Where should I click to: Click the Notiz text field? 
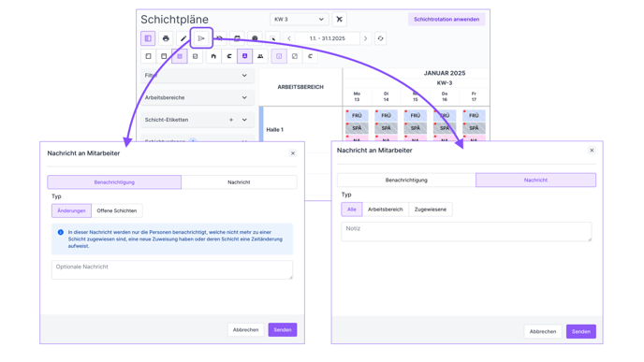(x=466, y=231)
